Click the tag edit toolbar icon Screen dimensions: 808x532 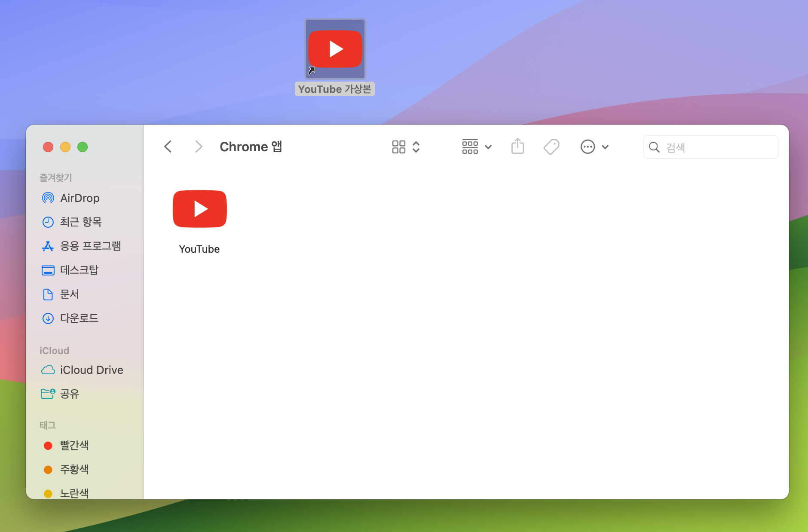click(551, 147)
